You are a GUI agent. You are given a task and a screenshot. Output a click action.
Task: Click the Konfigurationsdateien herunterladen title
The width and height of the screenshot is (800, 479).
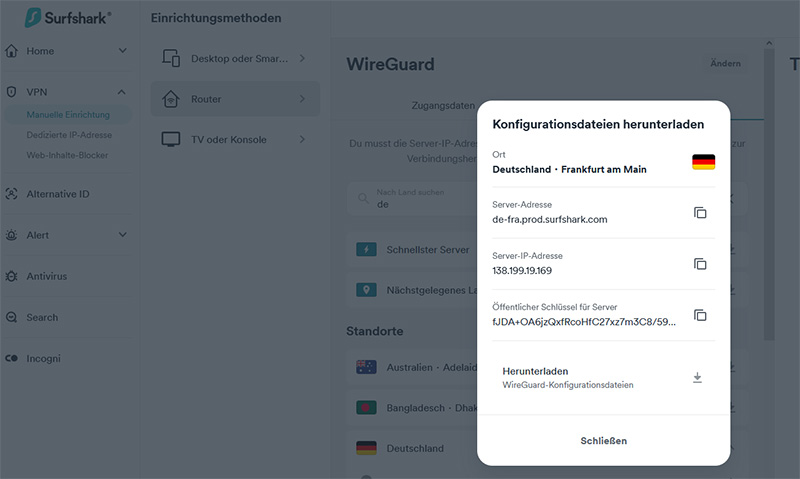click(598, 124)
